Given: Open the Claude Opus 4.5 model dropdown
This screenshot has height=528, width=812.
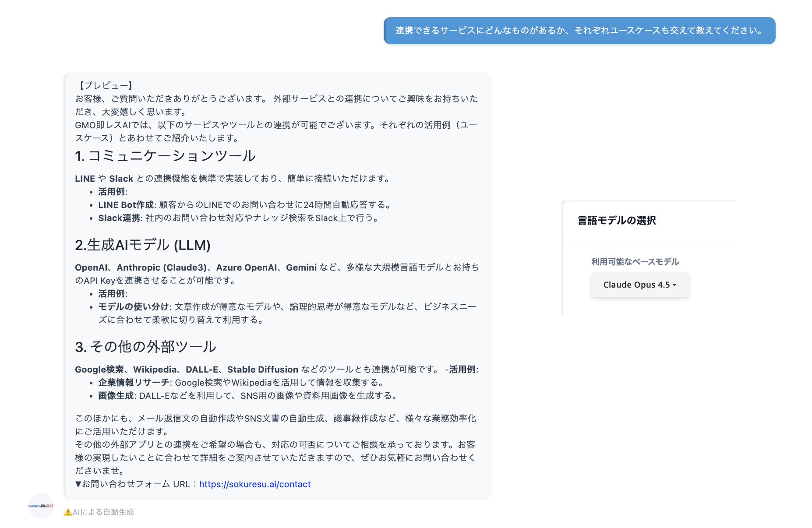Looking at the screenshot, I should (x=639, y=285).
